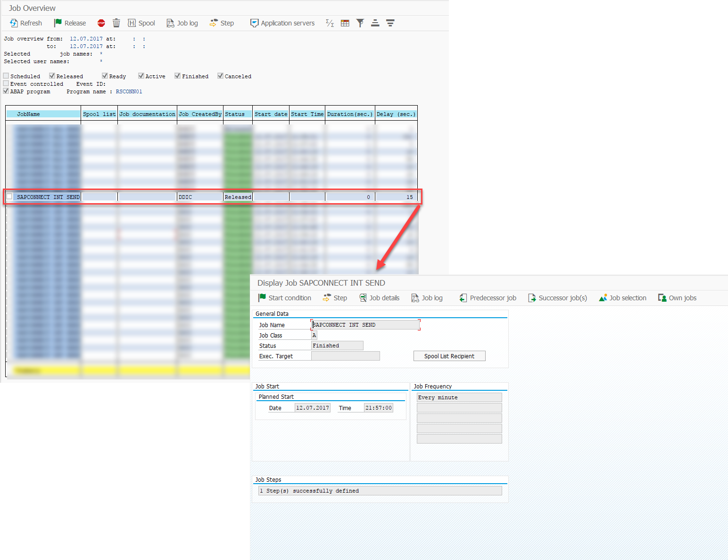728x560 pixels.
Task: Click the Released status cell
Action: pyautogui.click(x=238, y=197)
